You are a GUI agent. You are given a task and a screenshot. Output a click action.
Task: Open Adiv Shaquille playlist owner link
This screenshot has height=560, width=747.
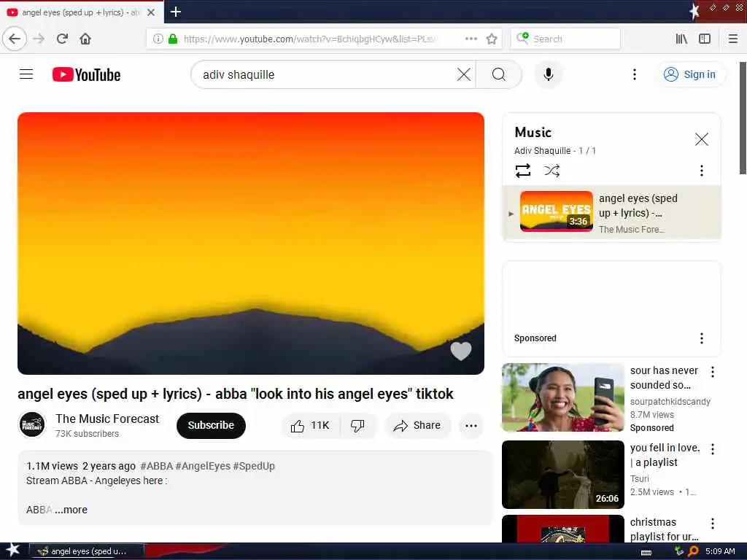click(x=542, y=150)
